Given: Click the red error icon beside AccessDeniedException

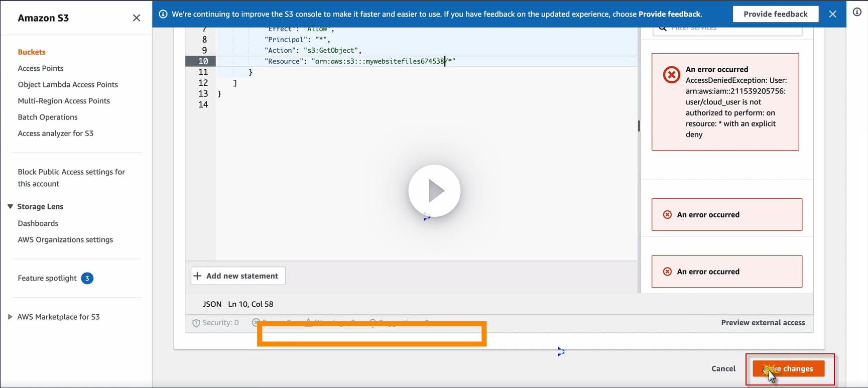Looking at the screenshot, I should tap(671, 75).
